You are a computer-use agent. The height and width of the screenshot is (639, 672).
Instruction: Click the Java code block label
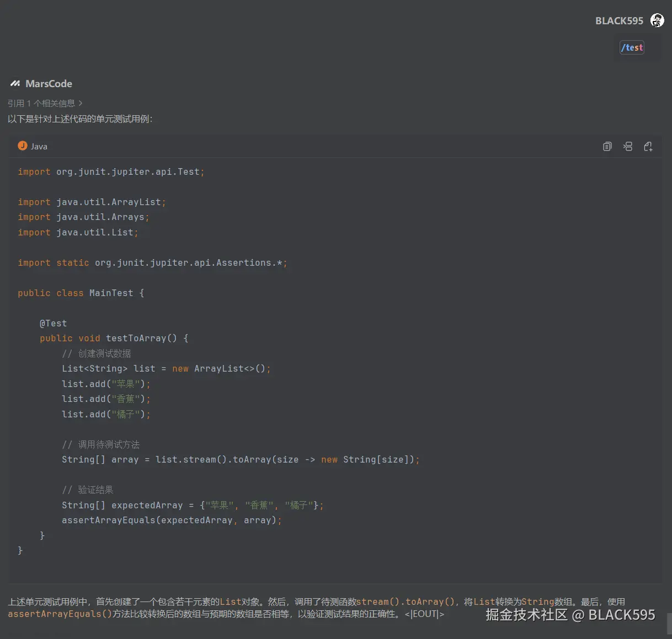[x=39, y=146]
